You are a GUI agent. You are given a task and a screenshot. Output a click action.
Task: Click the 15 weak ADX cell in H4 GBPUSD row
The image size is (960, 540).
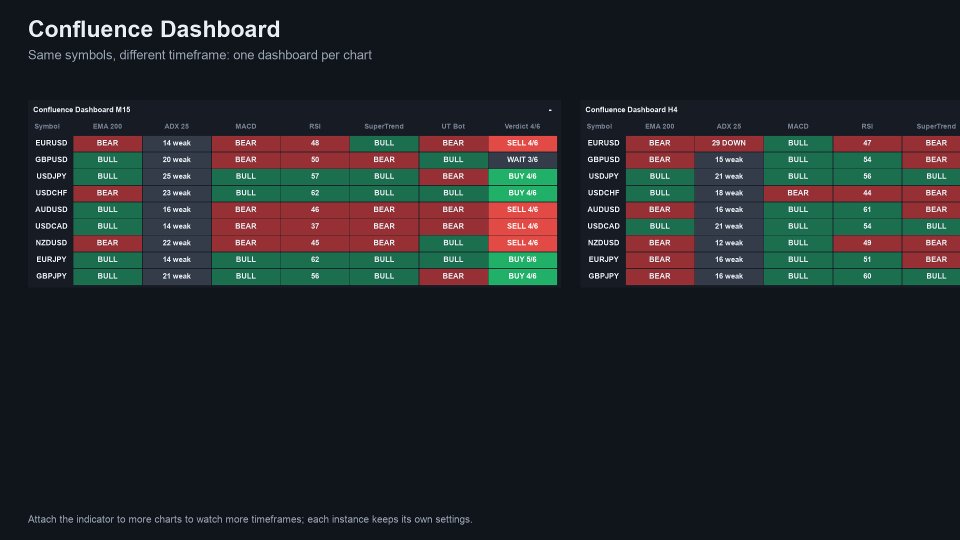tap(729, 159)
